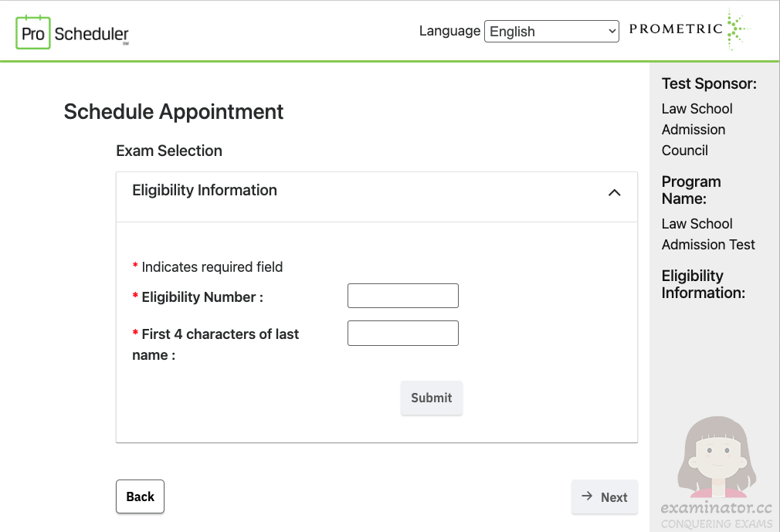Collapse the Eligibility Information panel chevron
780x532 pixels.
pos(615,192)
